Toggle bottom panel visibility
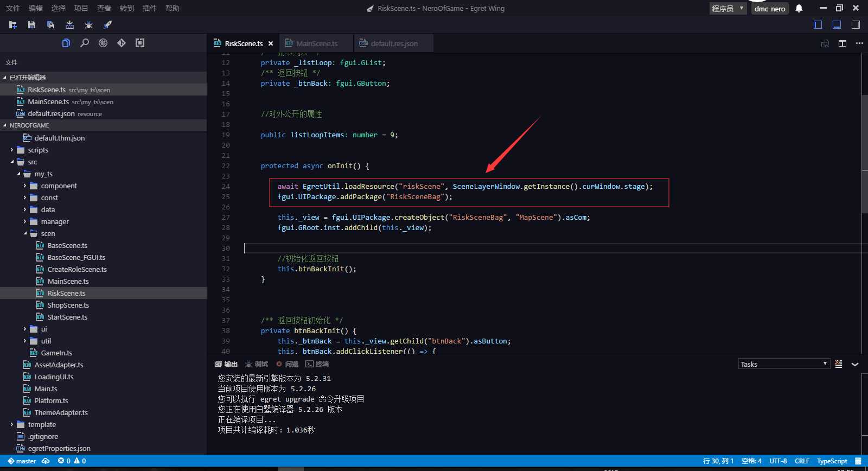This screenshot has width=868, height=471. coord(837,24)
